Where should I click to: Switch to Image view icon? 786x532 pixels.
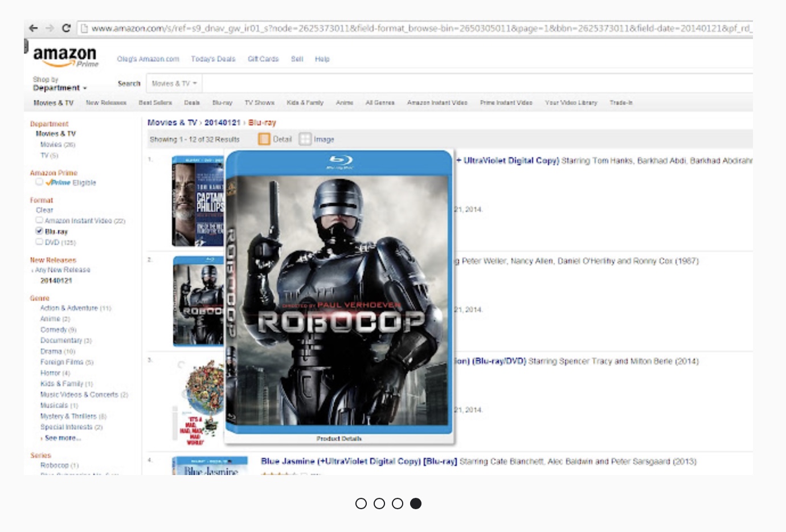[305, 139]
